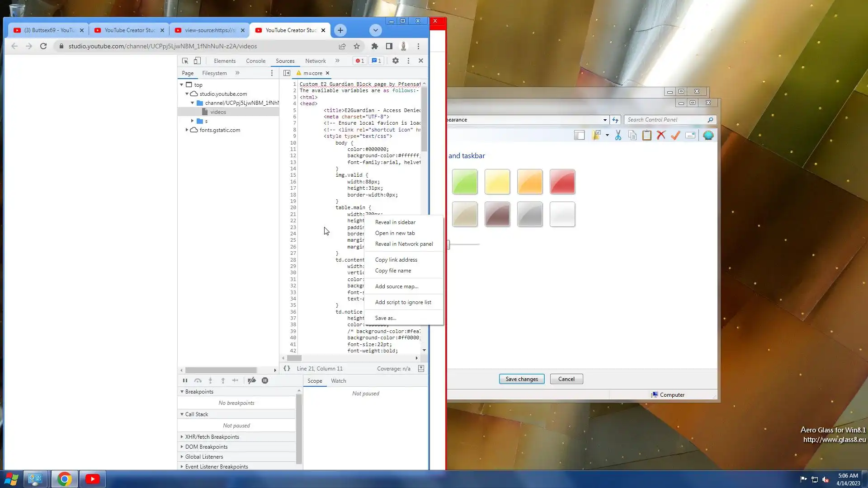
Task: Select the red window color swatch
Action: click(x=562, y=182)
